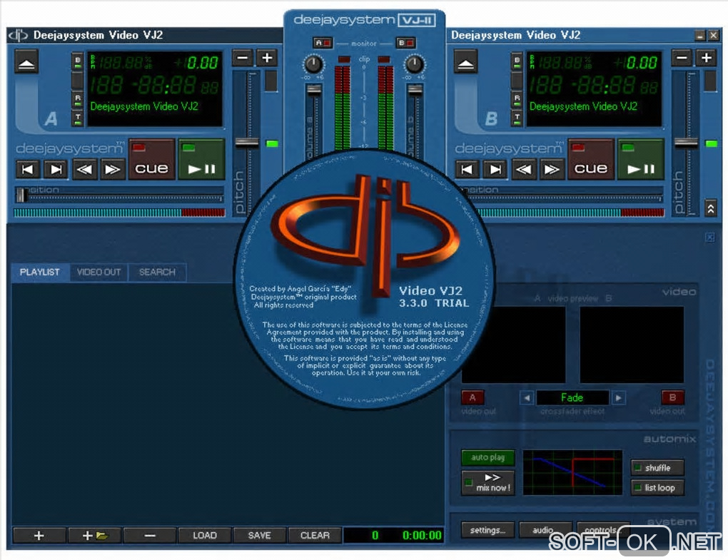The height and width of the screenshot is (560, 728).
Task: Increase pitch with deck B plus button
Action: [706, 58]
